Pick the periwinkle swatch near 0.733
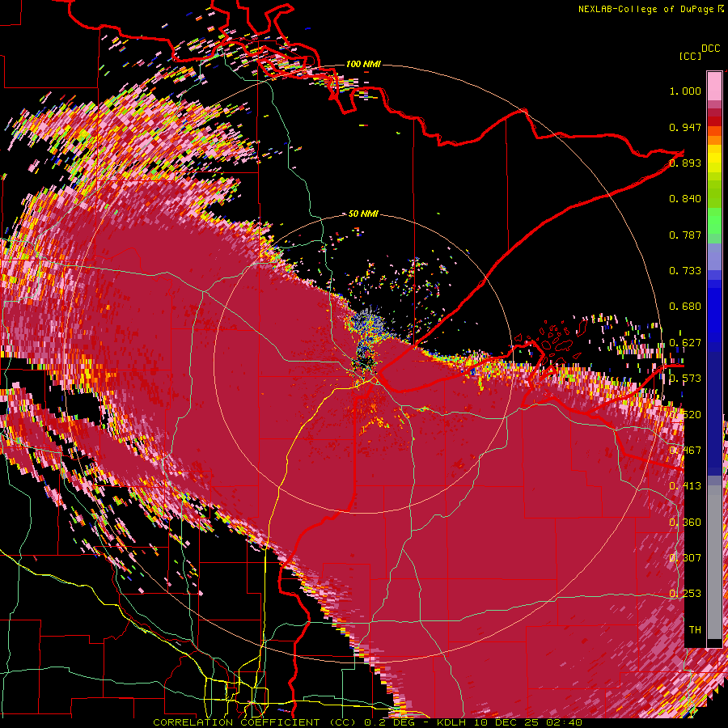Screen dimensions: 728x728 (x=714, y=256)
